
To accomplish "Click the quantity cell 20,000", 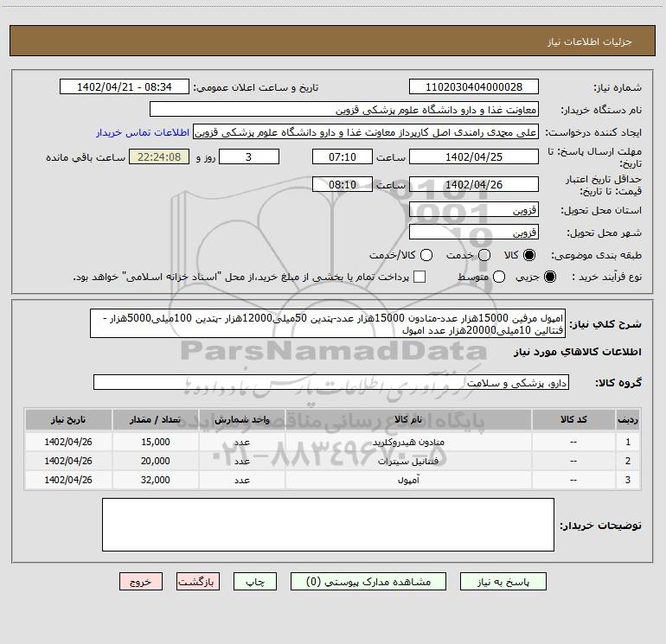I will [x=155, y=461].
